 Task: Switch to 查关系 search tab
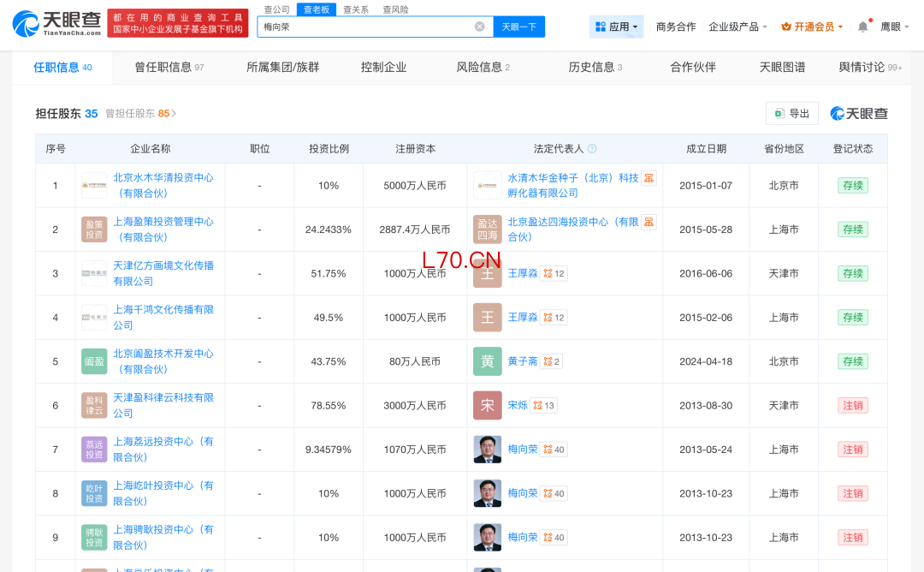356,9
